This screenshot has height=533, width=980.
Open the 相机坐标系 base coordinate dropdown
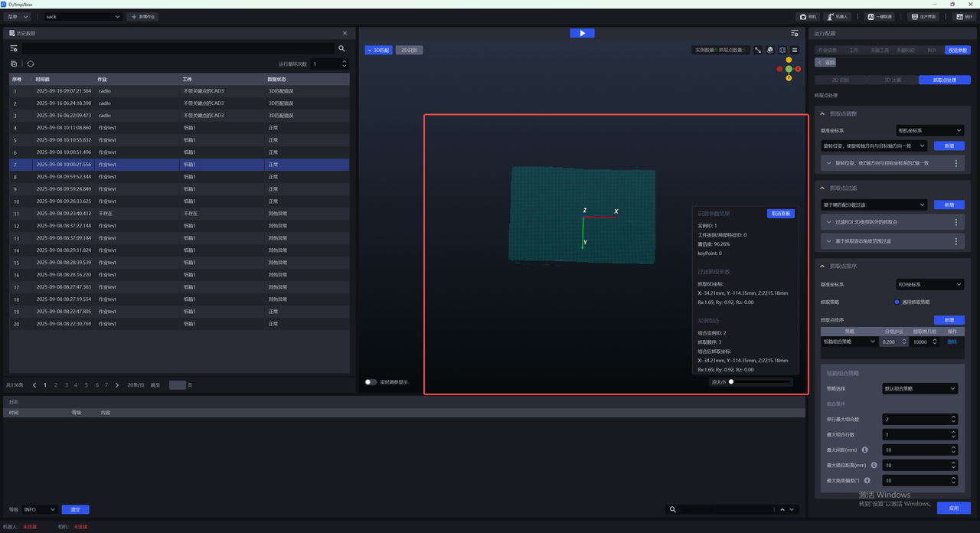[x=929, y=131]
